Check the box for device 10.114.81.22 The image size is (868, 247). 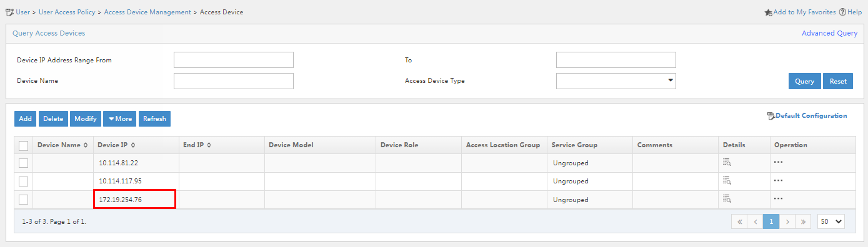(x=24, y=163)
